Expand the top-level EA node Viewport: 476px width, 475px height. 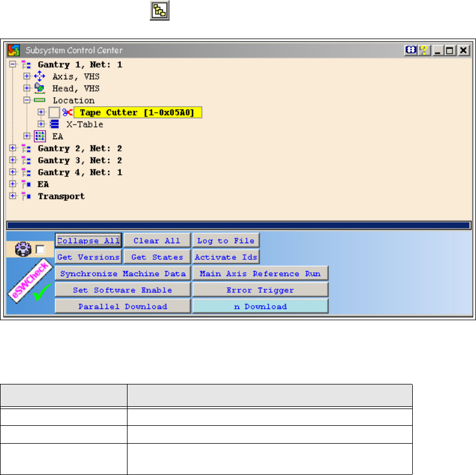point(12,184)
